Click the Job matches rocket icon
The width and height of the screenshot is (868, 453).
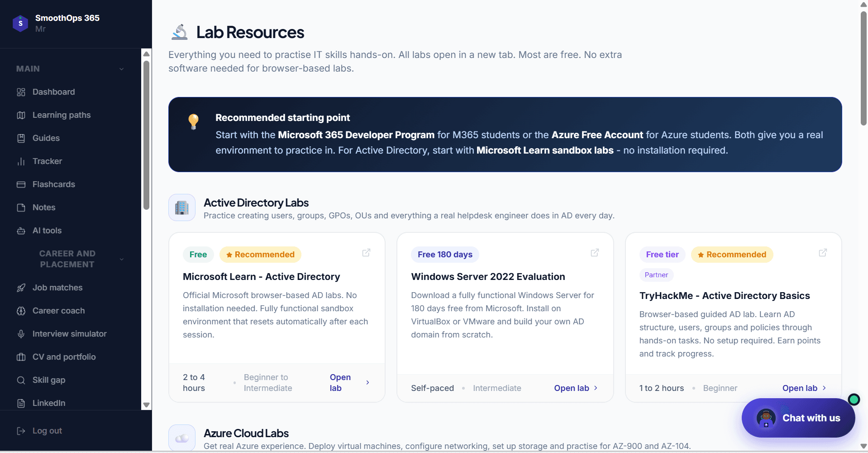click(x=21, y=288)
